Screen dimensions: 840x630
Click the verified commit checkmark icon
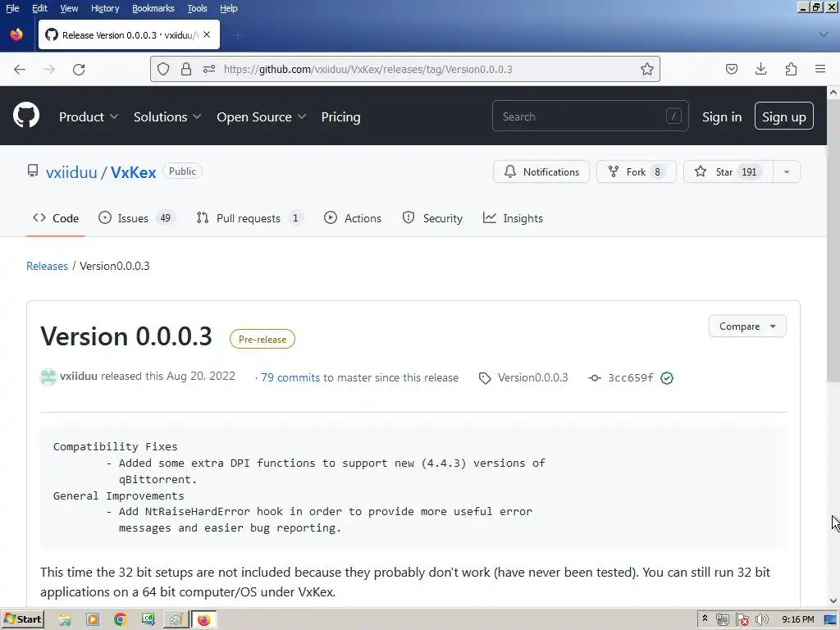click(666, 378)
